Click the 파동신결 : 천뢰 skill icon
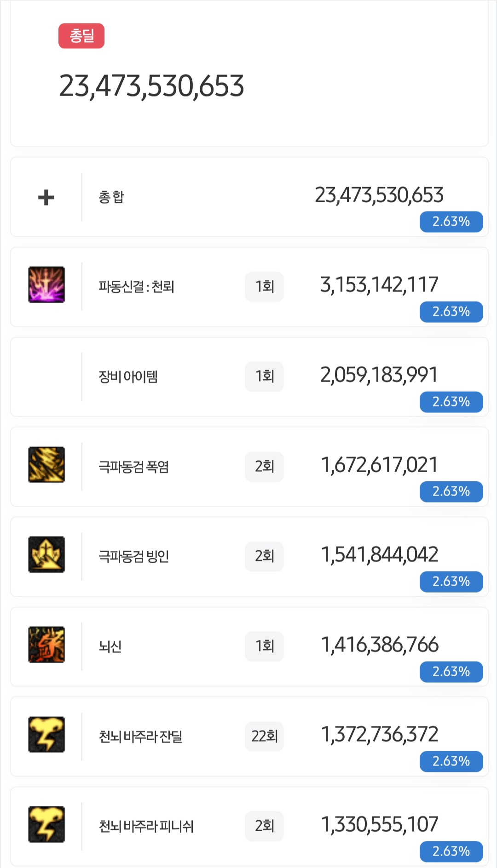This screenshot has height=868, width=497. [x=46, y=285]
